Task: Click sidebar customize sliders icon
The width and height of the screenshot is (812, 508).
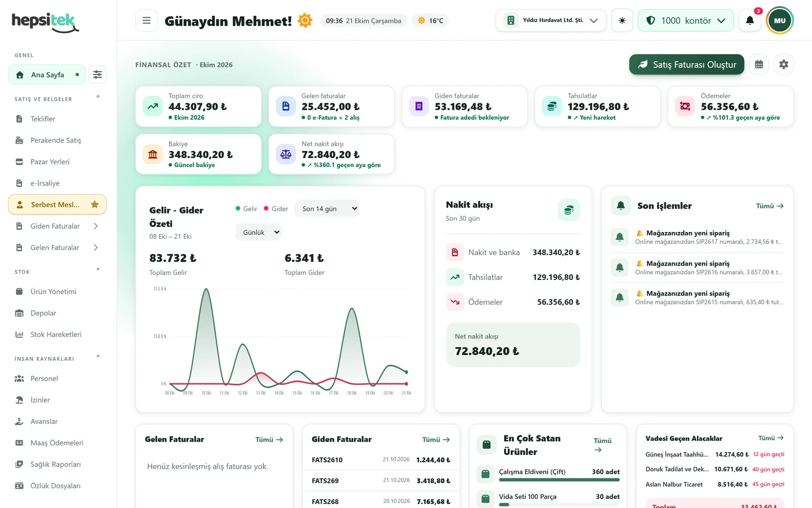Action: [x=98, y=75]
